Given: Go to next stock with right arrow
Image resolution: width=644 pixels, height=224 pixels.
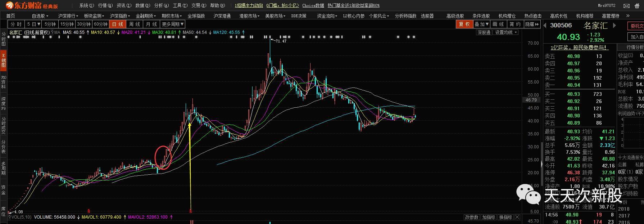Looking at the screenshot, I should 614,25.
